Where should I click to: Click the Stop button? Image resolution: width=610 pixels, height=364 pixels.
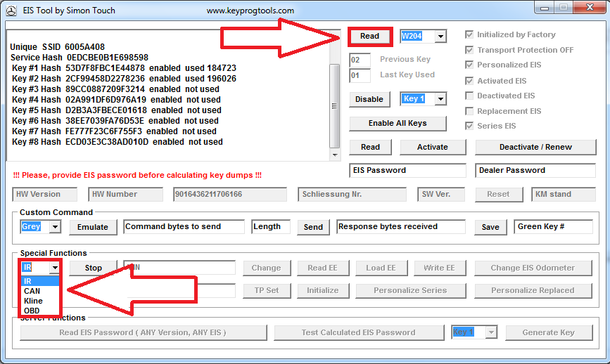pyautogui.click(x=94, y=268)
